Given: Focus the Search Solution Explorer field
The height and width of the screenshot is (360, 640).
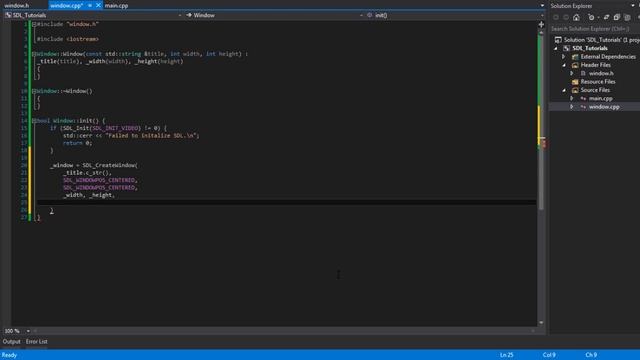Looking at the screenshot, I should 594,29.
